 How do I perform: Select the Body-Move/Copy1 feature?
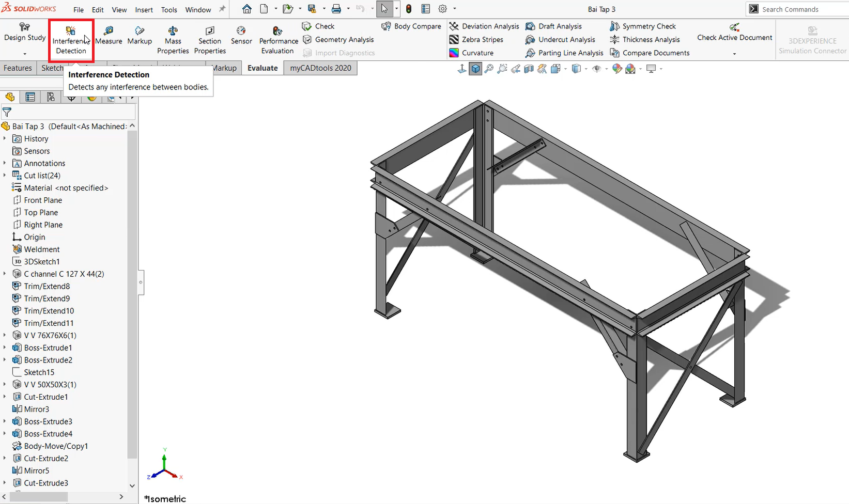50,446
